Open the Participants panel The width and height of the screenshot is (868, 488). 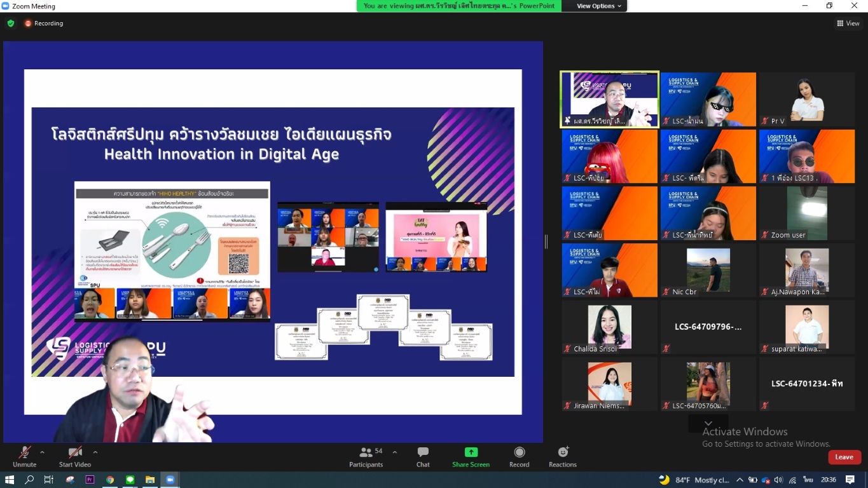[x=366, y=453]
